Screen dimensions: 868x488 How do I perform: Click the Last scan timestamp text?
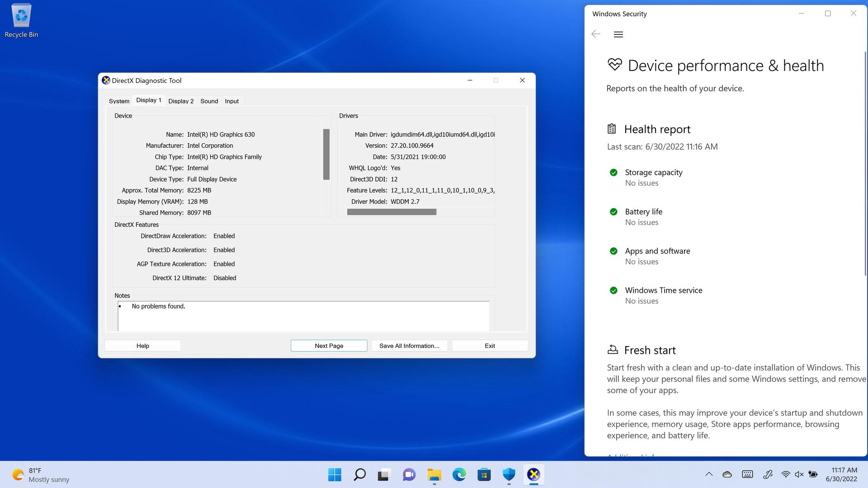click(662, 147)
